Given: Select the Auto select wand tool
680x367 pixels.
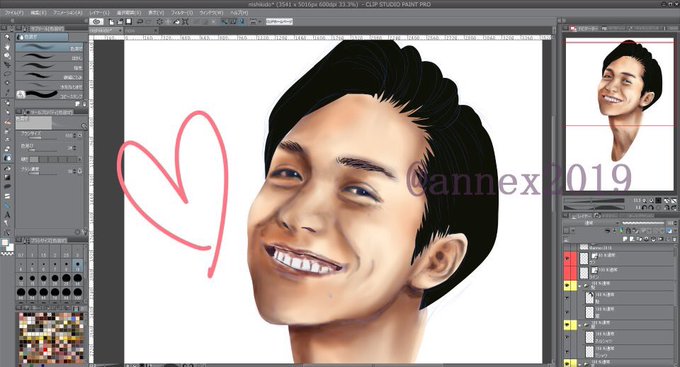Looking at the screenshot, I should [x=7, y=83].
